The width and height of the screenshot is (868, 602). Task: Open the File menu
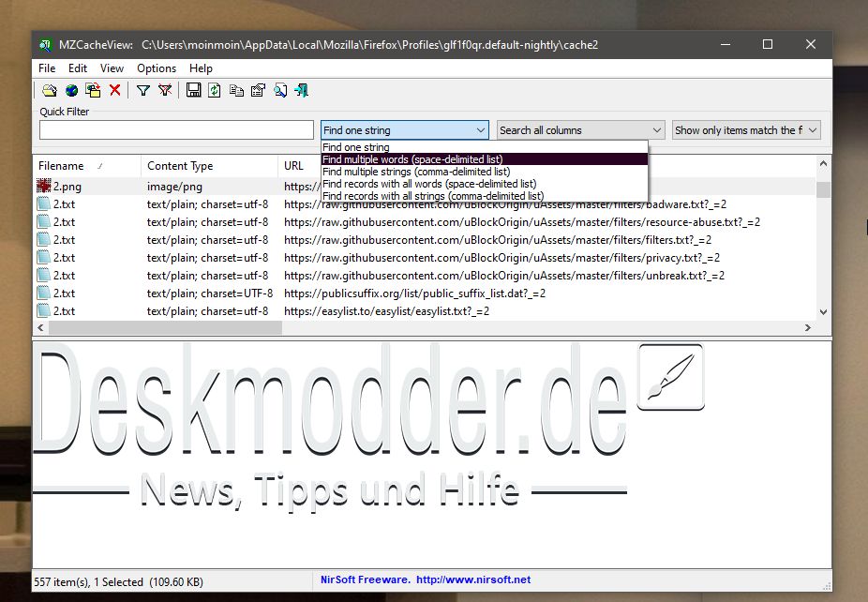[x=47, y=68]
